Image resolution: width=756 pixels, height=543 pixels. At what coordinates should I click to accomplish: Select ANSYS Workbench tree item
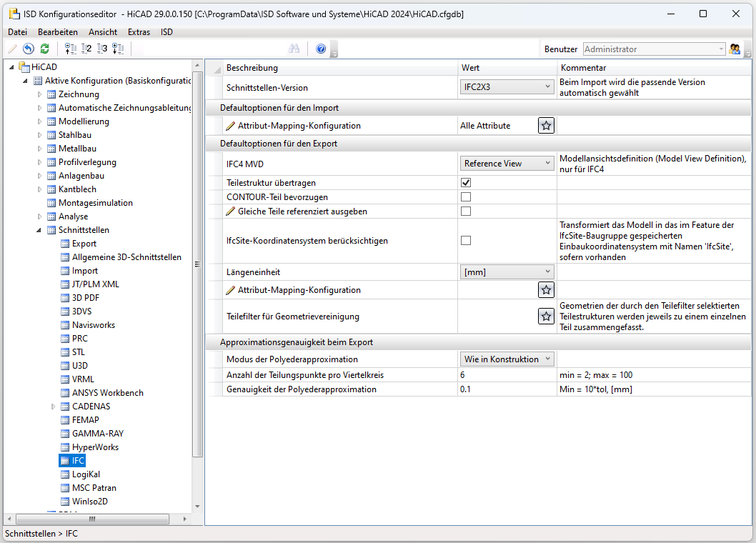(x=107, y=392)
